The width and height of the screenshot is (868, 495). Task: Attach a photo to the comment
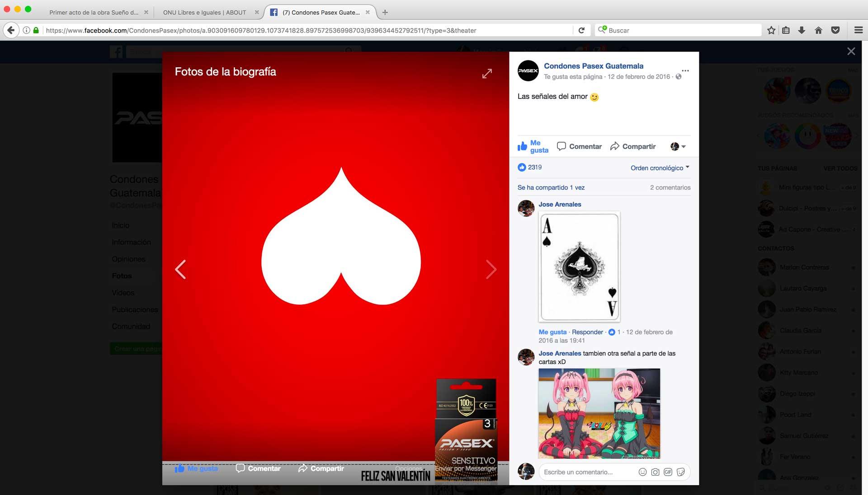pyautogui.click(x=655, y=472)
